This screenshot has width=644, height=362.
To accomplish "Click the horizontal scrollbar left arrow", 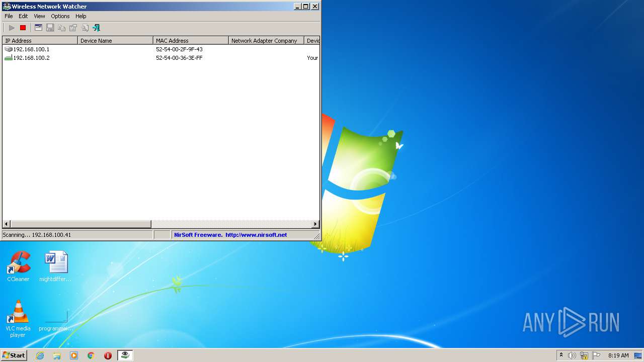I will (x=7, y=224).
